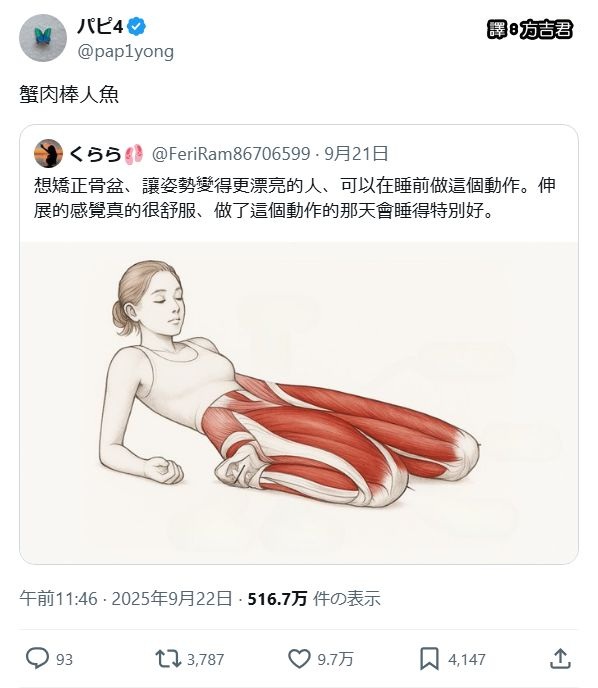Open the quoted post date 9月21日
598x688 pixels.
(x=356, y=154)
